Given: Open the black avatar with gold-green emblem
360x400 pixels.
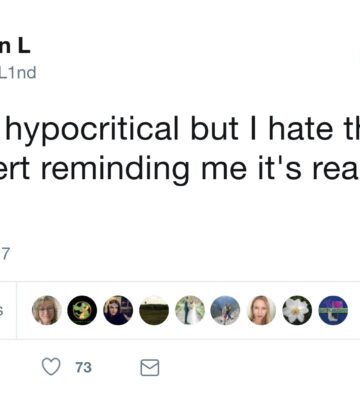Looking at the screenshot, I should click(x=82, y=310).
